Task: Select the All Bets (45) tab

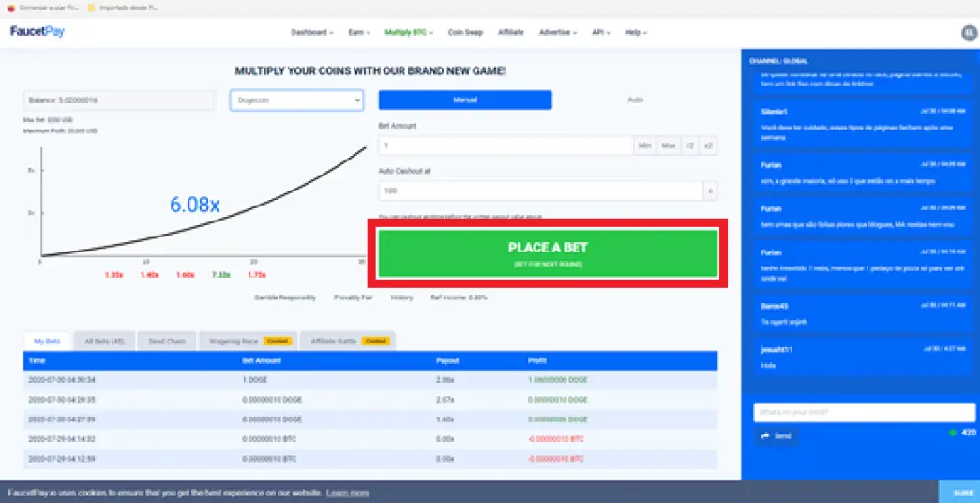Action: coord(104,342)
